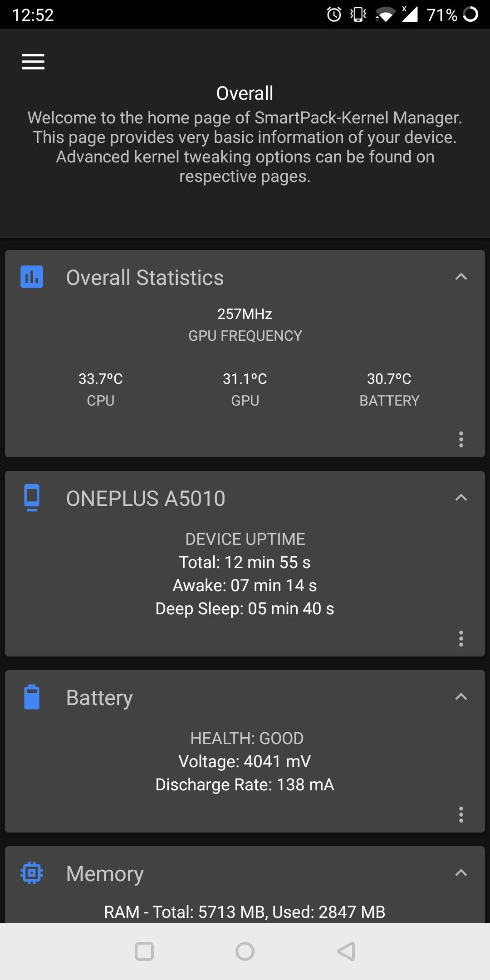Collapse the Overall Statistics card

pos(461,277)
